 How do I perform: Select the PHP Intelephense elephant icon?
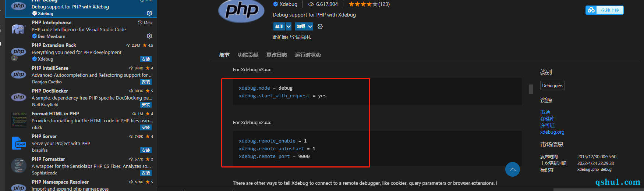point(19,29)
